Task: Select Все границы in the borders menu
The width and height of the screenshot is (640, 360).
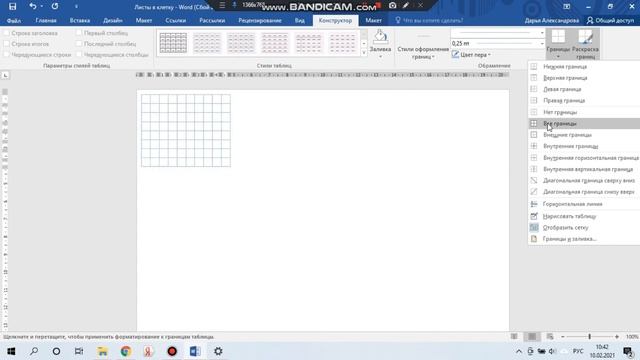Action: [584, 123]
